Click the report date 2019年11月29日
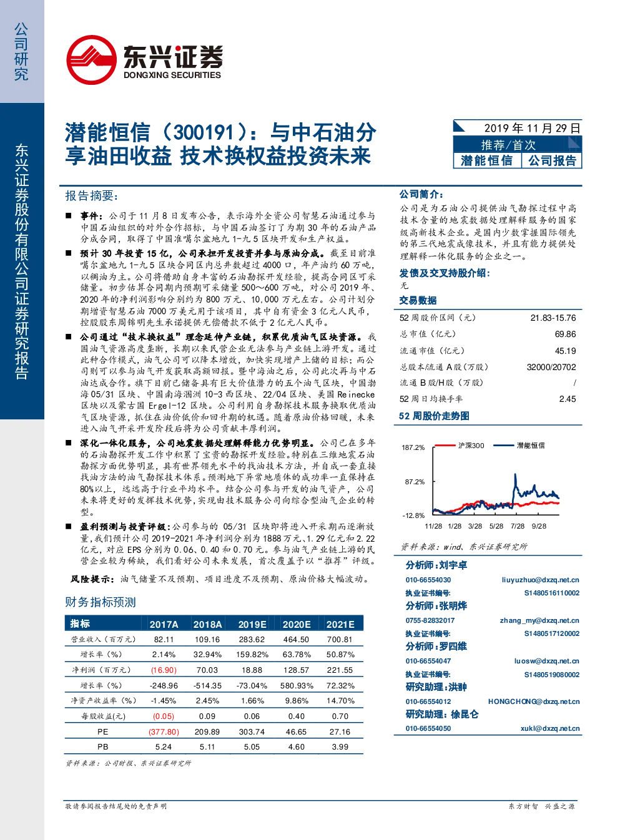The width and height of the screenshot is (620, 840). point(533,128)
